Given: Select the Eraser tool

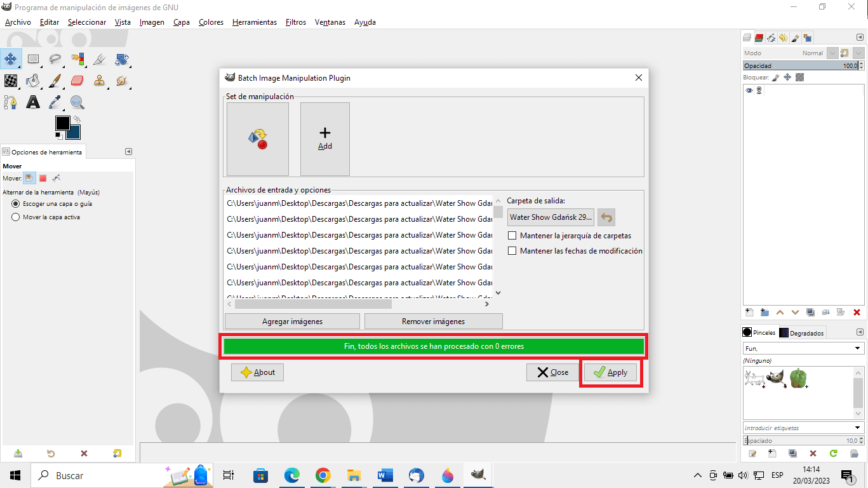Looking at the screenshot, I should pyautogui.click(x=77, y=81).
